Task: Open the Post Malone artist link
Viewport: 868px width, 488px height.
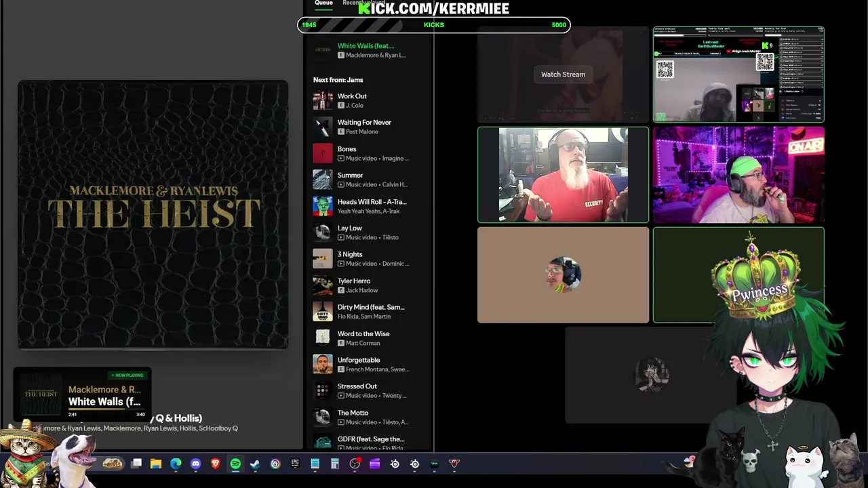Action: pyautogui.click(x=361, y=132)
